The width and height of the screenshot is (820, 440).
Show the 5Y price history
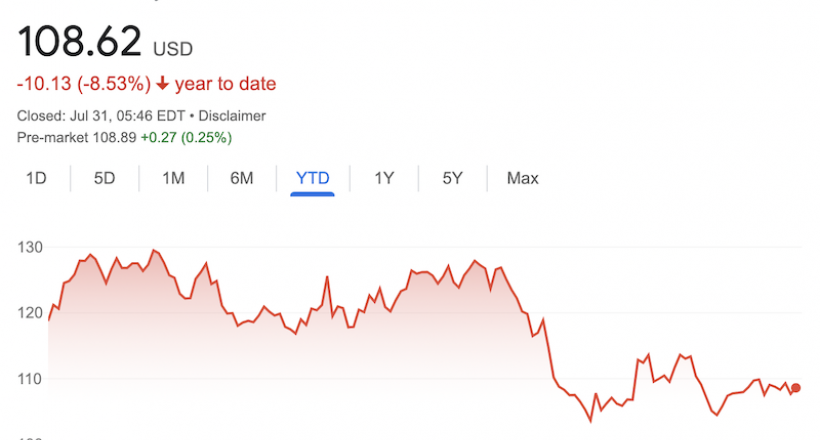[x=452, y=178]
